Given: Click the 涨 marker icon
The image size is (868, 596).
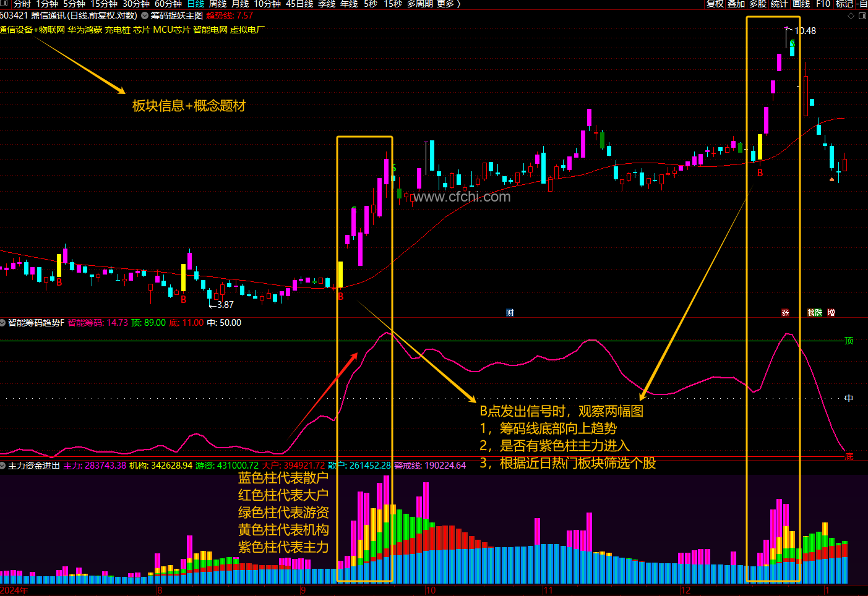Looking at the screenshot, I should 786,313.
